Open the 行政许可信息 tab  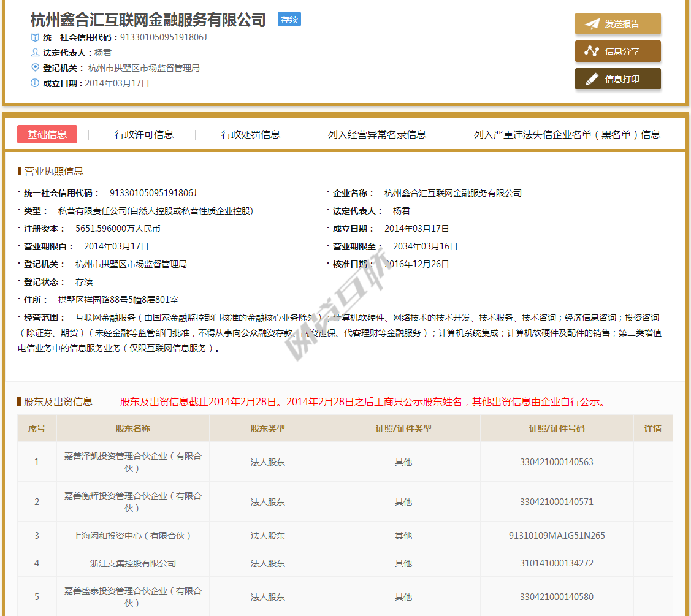click(144, 134)
